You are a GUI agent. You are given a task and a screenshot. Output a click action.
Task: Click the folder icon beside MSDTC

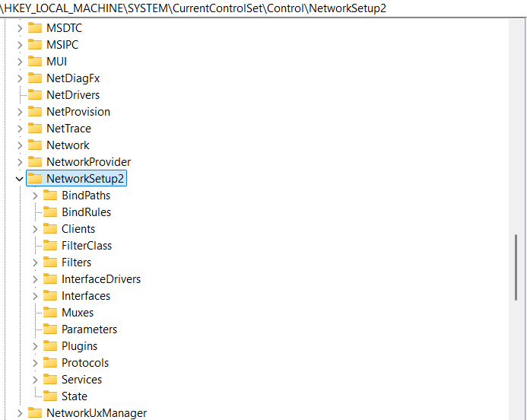point(35,27)
